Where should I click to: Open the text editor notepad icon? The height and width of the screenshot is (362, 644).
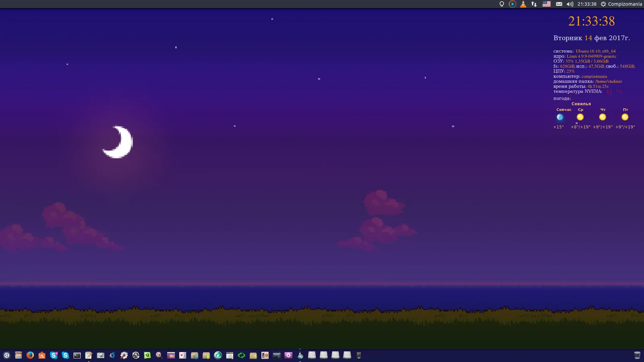click(89, 355)
